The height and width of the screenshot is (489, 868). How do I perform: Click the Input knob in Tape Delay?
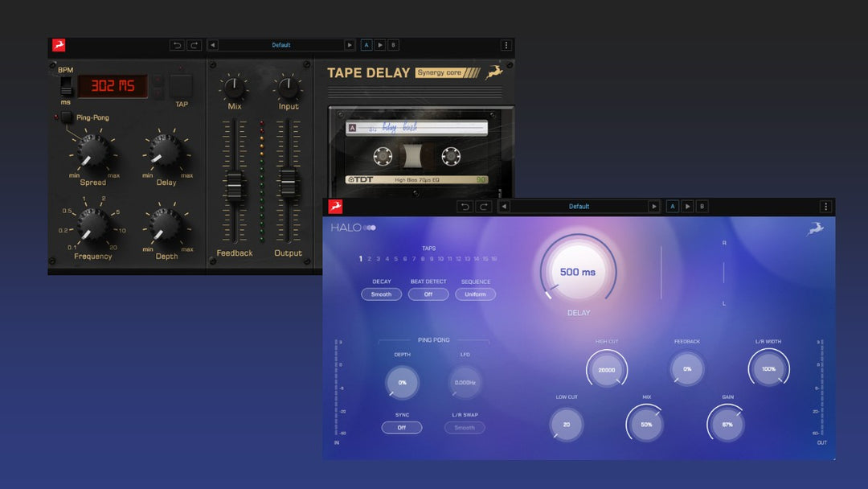click(x=288, y=86)
